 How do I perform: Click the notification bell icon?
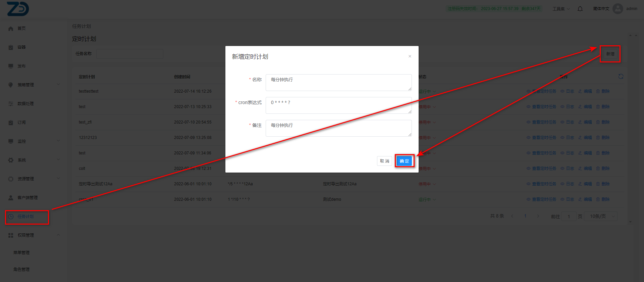pos(580,9)
